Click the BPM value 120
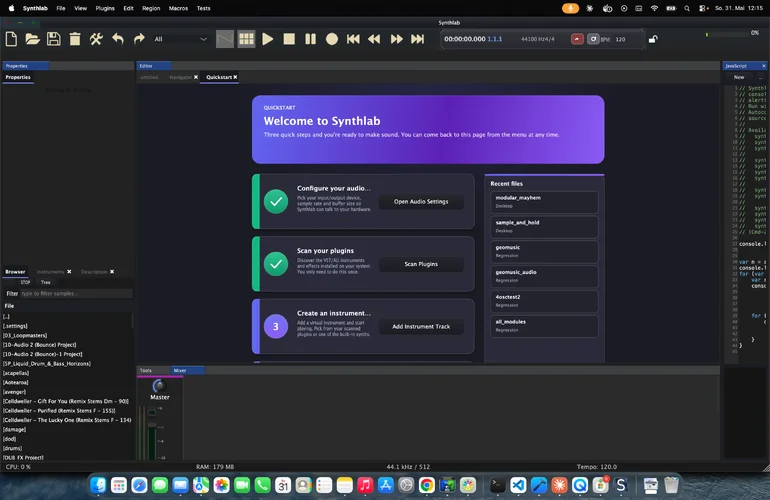770x500 pixels. click(621, 39)
